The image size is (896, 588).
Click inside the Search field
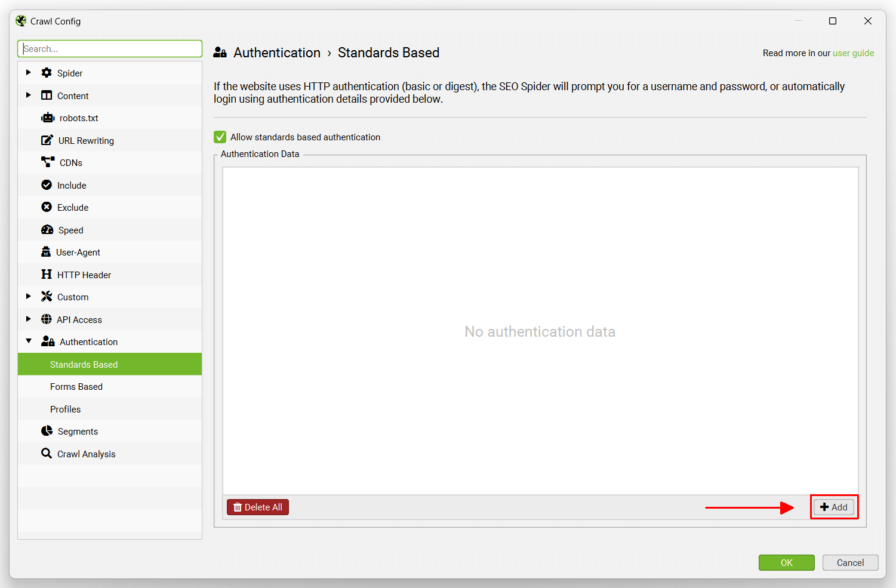(110, 48)
